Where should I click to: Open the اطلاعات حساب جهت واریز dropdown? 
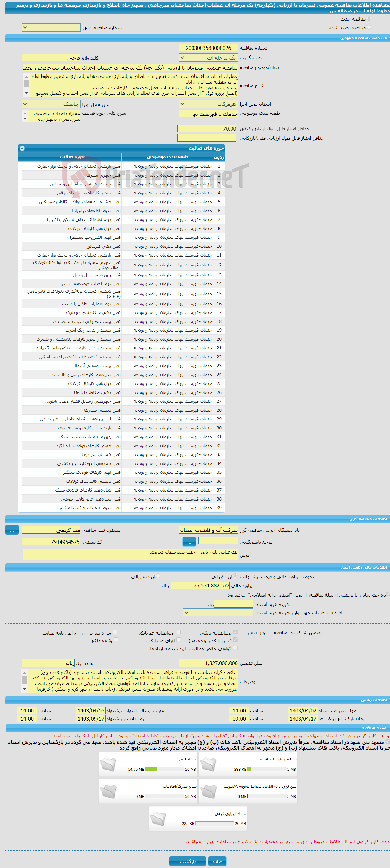tap(218, 613)
